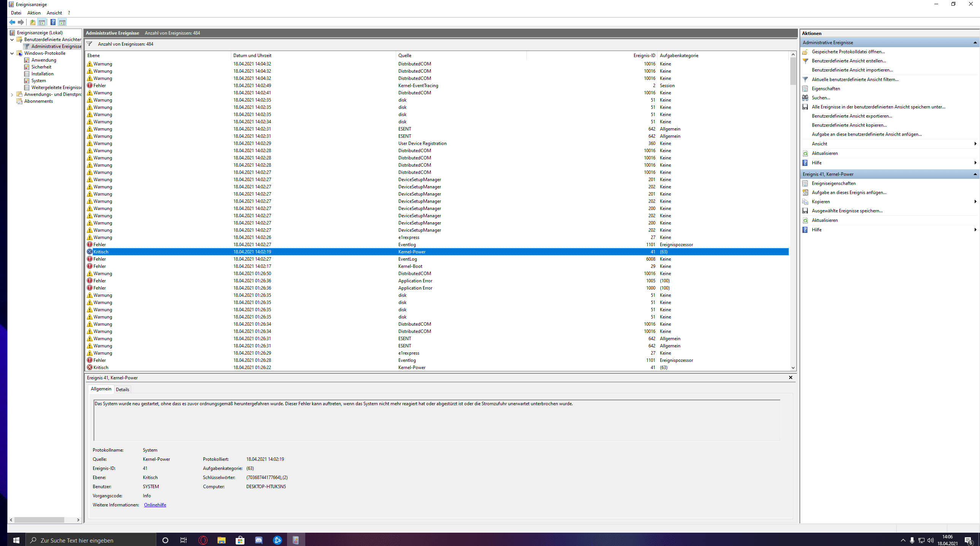Select the System log in the tree
This screenshot has width=980, height=546.
[38, 81]
